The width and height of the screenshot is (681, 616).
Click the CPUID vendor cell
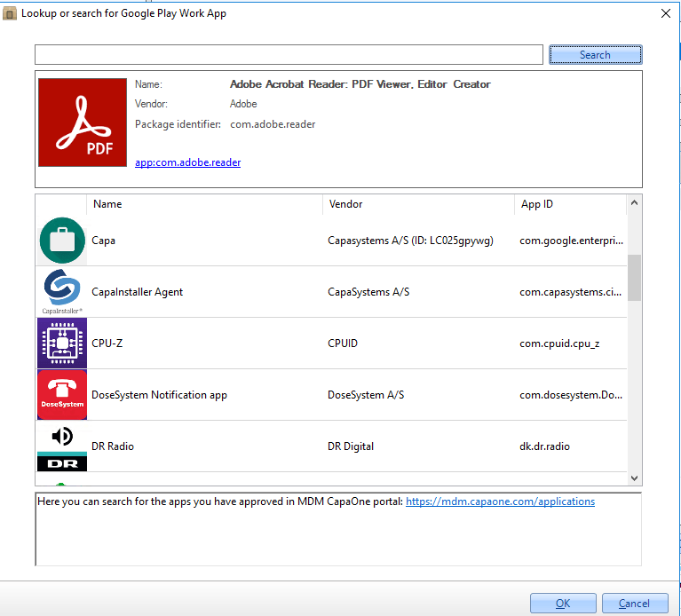343,344
